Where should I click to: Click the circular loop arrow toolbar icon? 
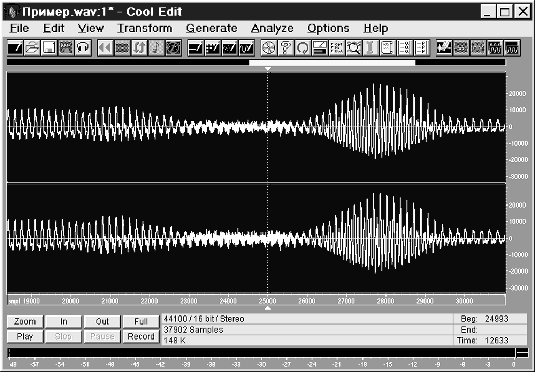[x=303, y=48]
